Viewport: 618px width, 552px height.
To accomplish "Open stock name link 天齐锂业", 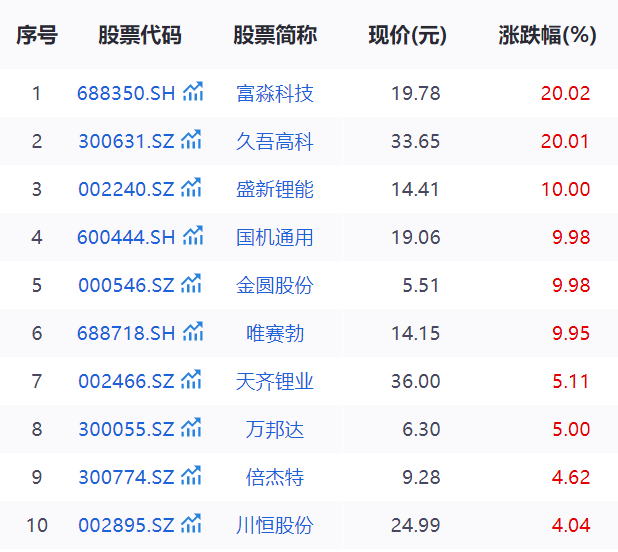I will coord(275,382).
